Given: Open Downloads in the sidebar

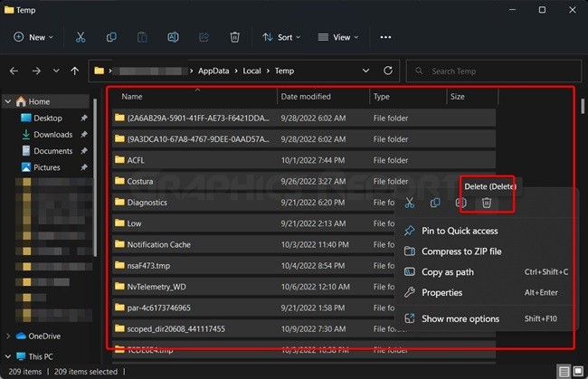Looking at the screenshot, I should click(52, 134).
